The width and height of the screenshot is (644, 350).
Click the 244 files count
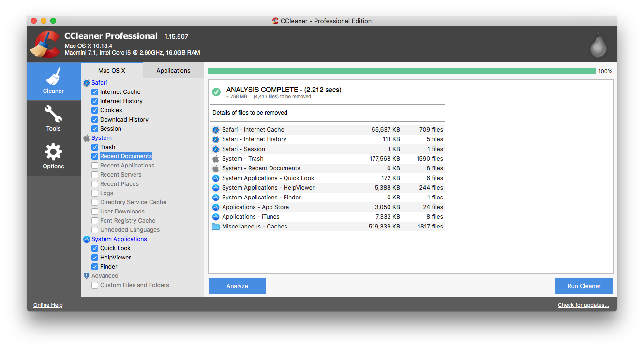tap(431, 188)
